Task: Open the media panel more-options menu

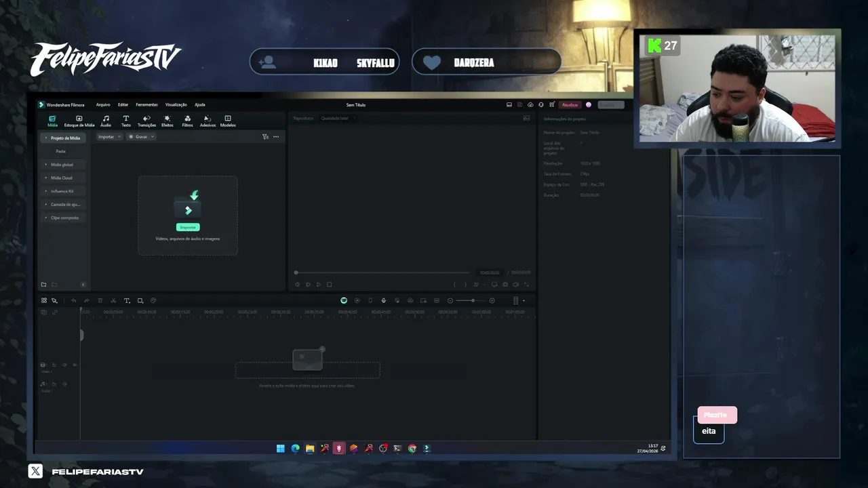Action: click(x=276, y=137)
